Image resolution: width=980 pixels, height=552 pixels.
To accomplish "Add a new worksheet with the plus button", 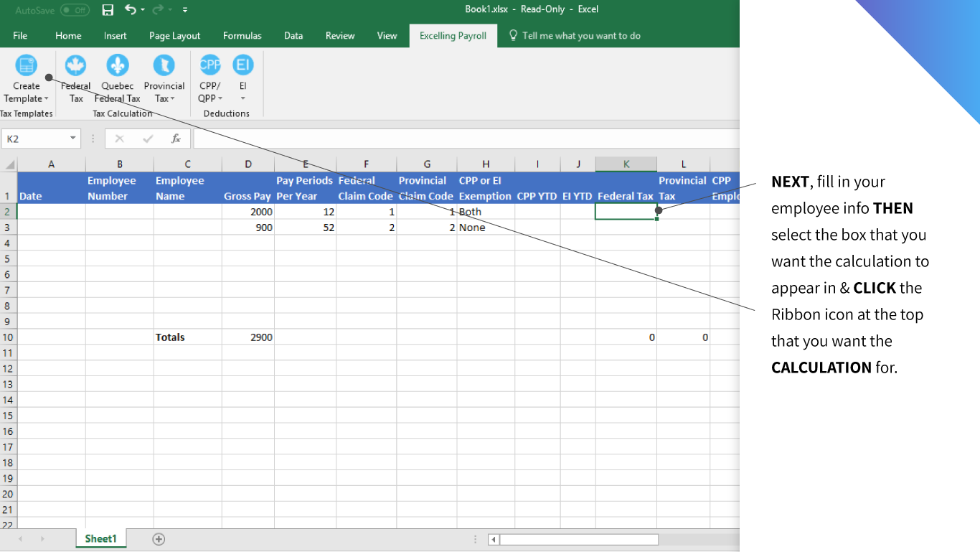I will click(x=159, y=538).
